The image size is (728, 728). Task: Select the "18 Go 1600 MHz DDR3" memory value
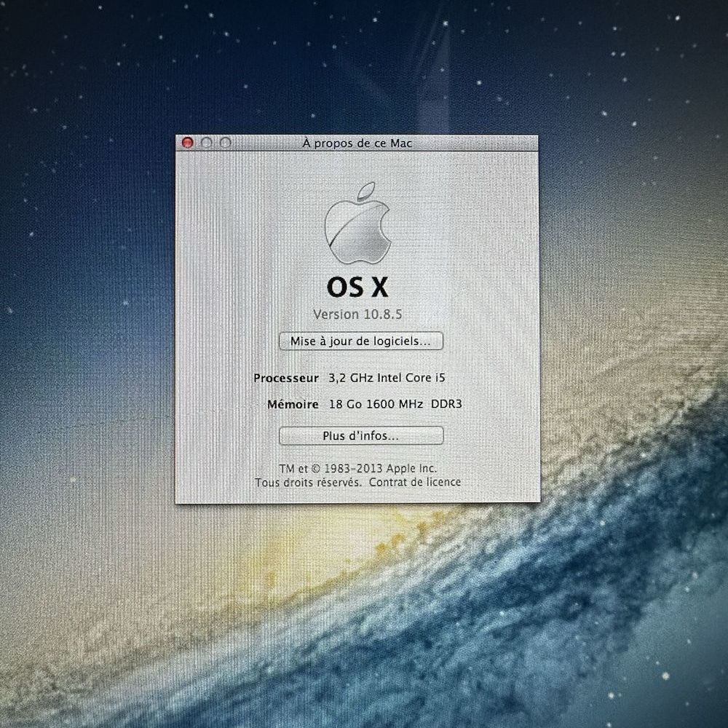point(395,404)
